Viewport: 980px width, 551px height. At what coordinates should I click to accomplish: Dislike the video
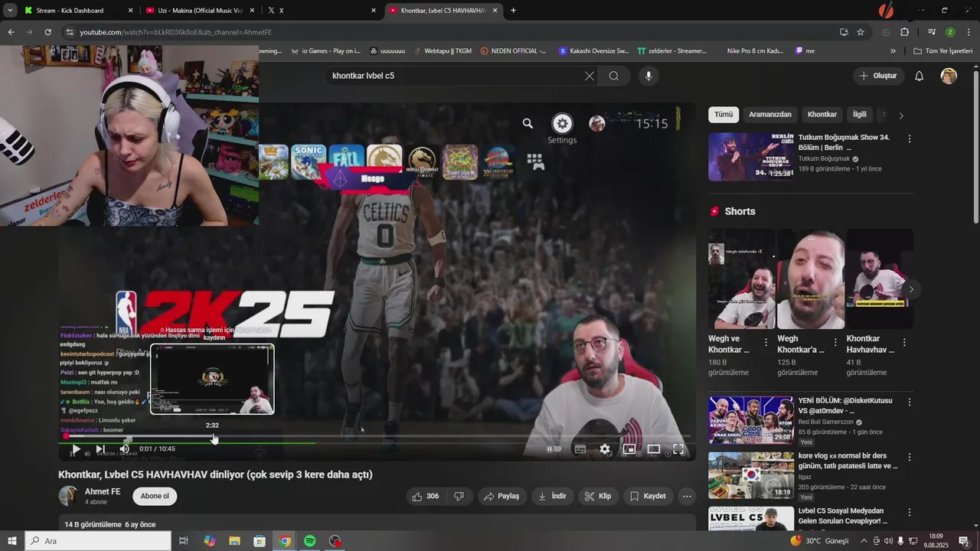coord(459,496)
